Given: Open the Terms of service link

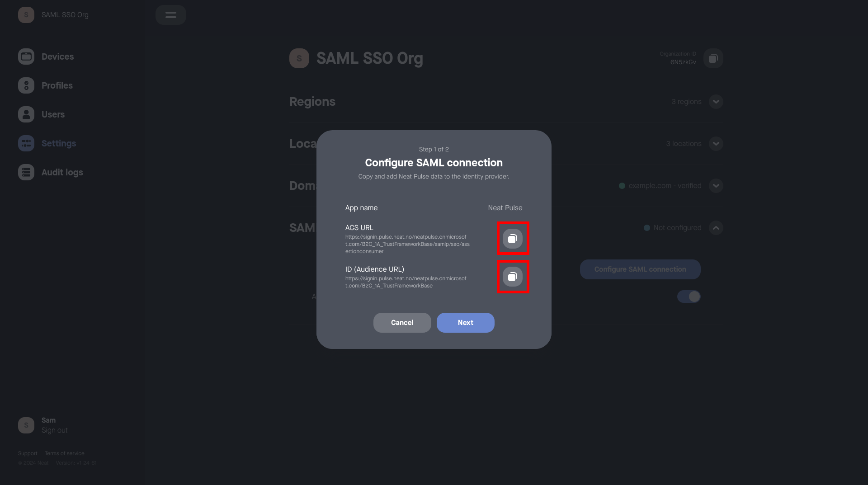Looking at the screenshot, I should click(x=64, y=453).
